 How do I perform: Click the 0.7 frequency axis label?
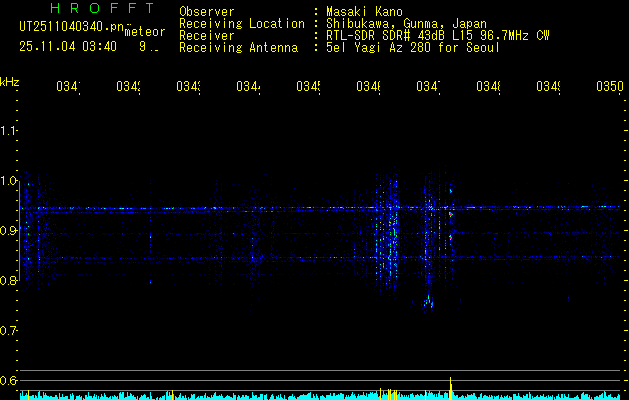click(x=8, y=331)
